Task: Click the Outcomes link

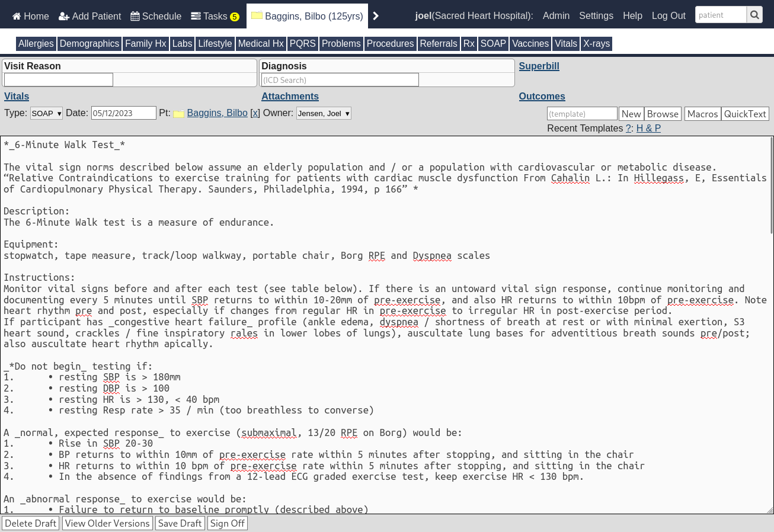Action: coord(542,97)
